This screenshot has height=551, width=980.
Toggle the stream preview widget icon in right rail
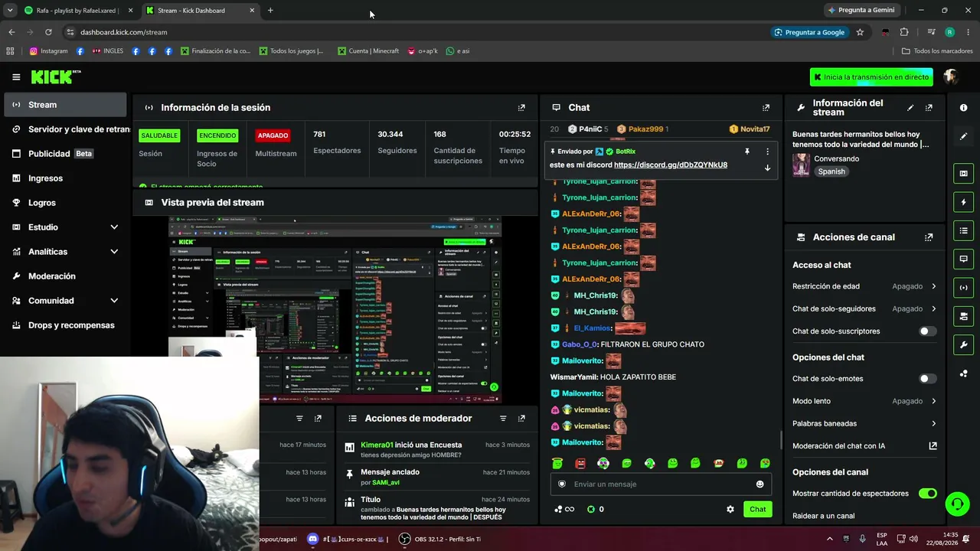(x=963, y=174)
